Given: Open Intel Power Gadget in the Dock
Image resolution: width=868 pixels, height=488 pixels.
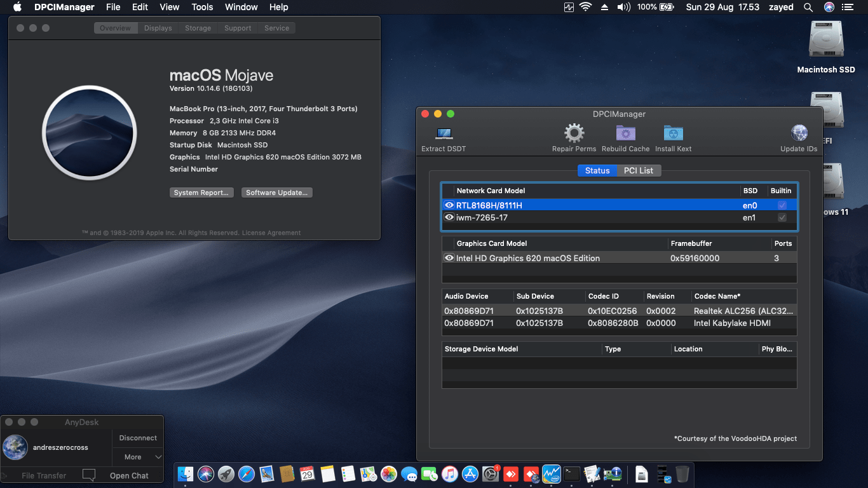Looking at the screenshot, I should (x=552, y=473).
